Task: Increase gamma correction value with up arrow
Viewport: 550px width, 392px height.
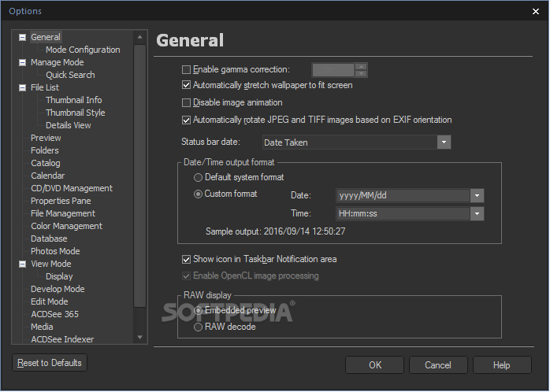Action: pyautogui.click(x=361, y=67)
